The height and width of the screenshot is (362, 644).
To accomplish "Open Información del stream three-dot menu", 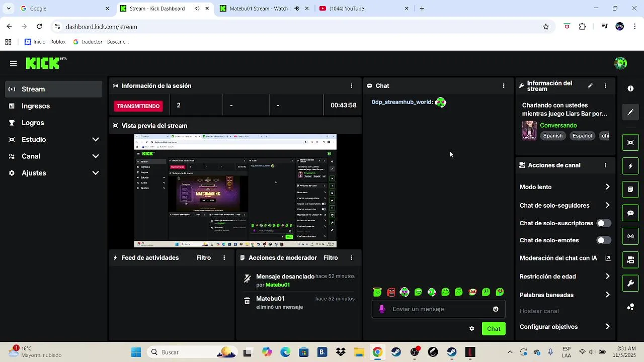I will [605, 86].
